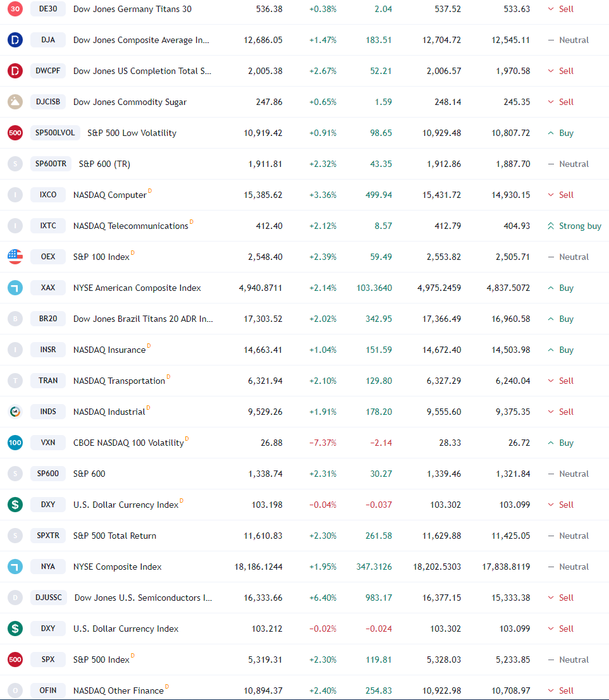Open the DWCPF ticker badge
The image size is (609, 700).
[48, 71]
